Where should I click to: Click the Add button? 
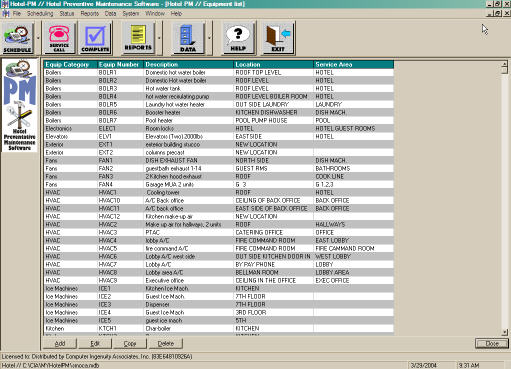60,344
